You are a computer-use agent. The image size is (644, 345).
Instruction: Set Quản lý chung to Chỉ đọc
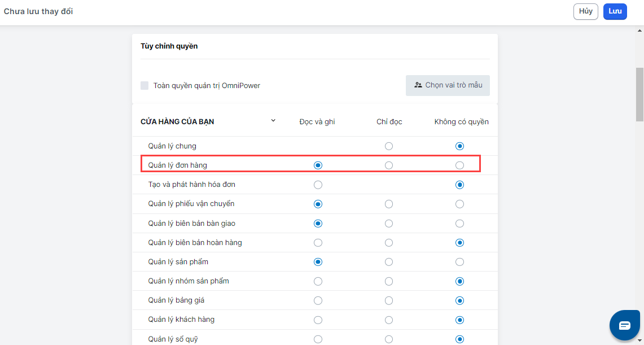[x=389, y=146]
